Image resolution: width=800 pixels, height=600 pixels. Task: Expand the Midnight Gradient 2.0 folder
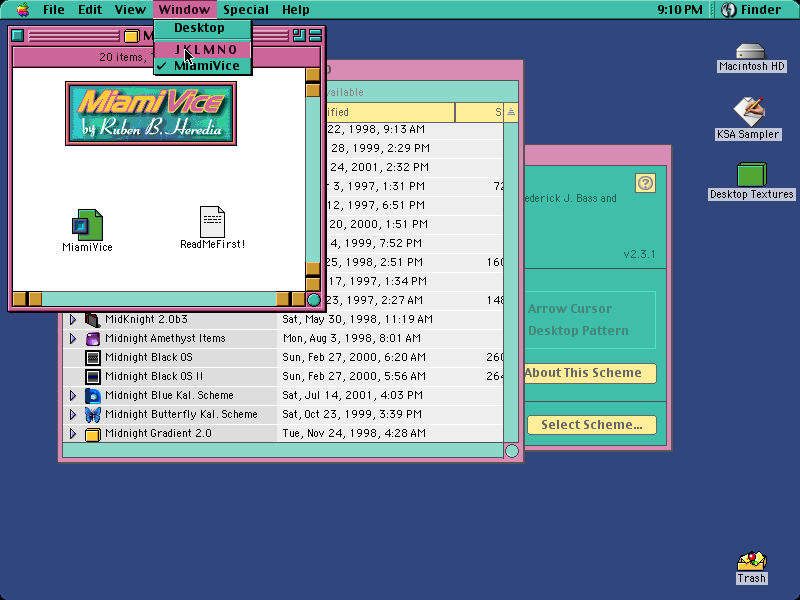[73, 433]
